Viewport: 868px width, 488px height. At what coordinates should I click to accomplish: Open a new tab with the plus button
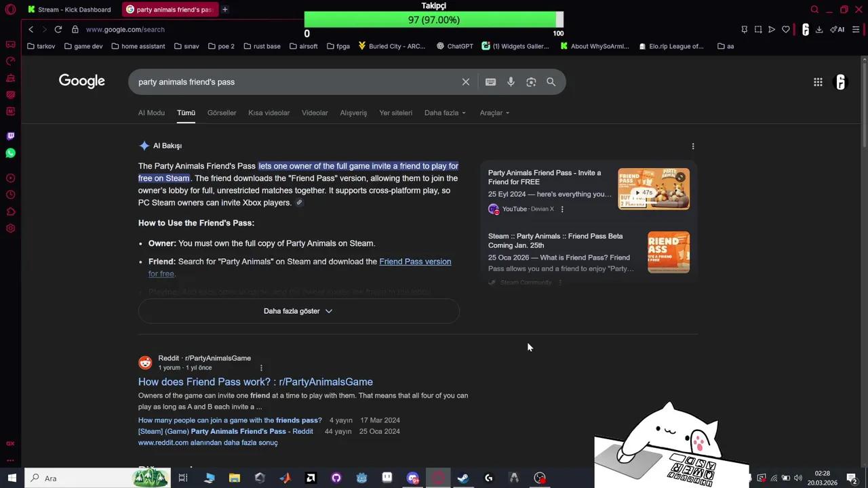(224, 9)
